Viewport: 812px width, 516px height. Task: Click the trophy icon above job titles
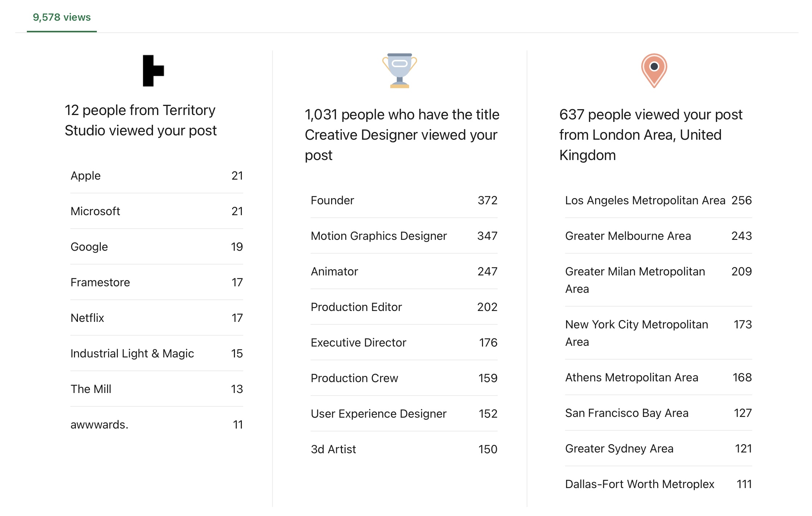pos(399,70)
